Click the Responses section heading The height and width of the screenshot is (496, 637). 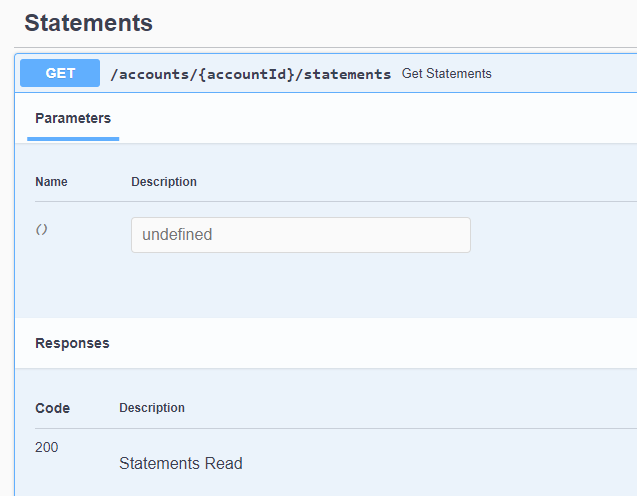click(72, 343)
